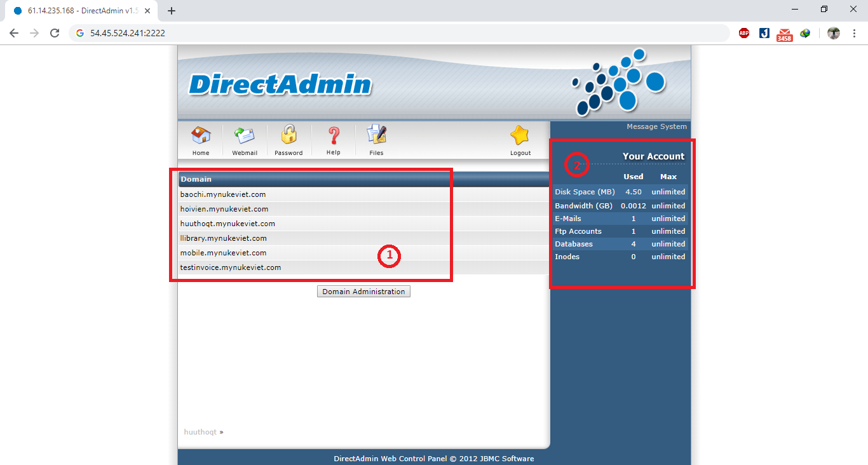Open the Message System link
868x465 pixels.
[x=656, y=126]
